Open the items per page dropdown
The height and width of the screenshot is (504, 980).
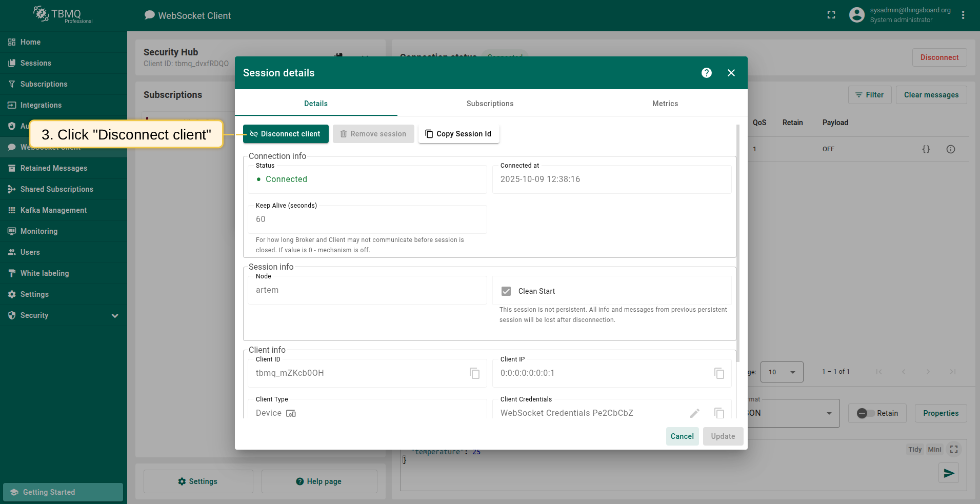coord(782,372)
